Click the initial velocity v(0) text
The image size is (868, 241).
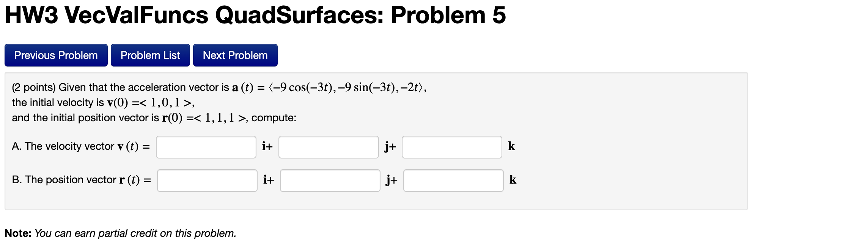tap(102, 103)
